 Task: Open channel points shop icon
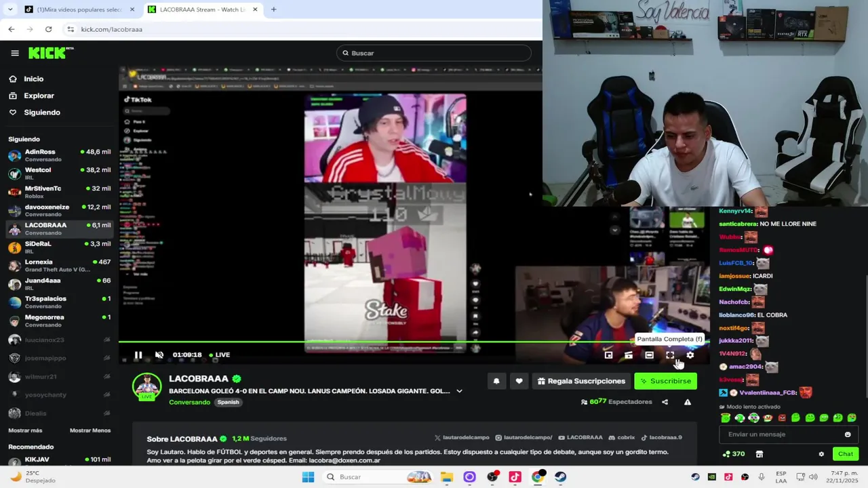pos(759,454)
